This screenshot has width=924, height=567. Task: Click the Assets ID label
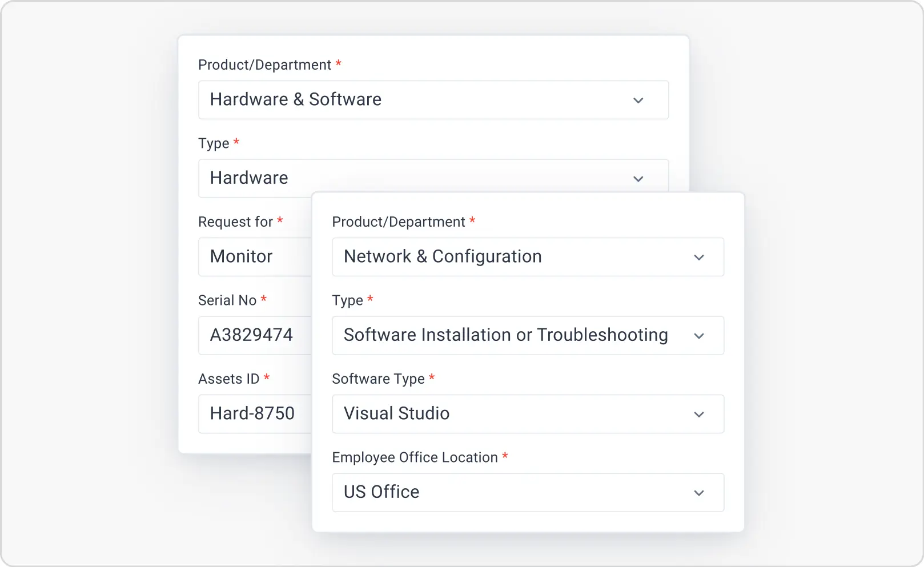click(x=228, y=379)
